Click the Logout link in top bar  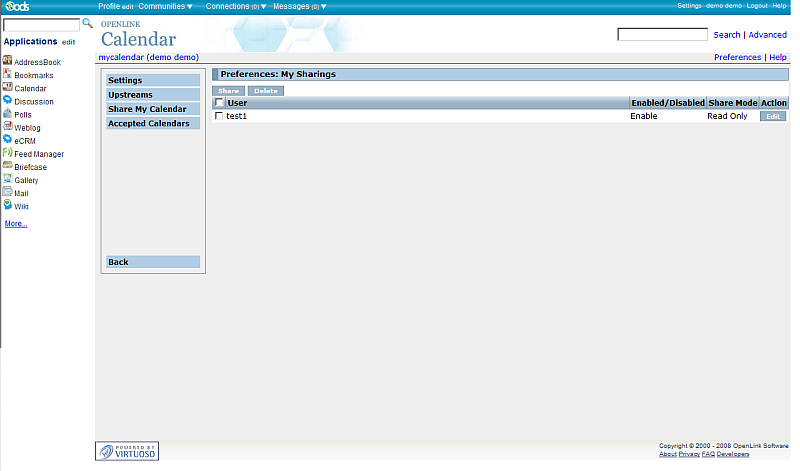point(757,6)
